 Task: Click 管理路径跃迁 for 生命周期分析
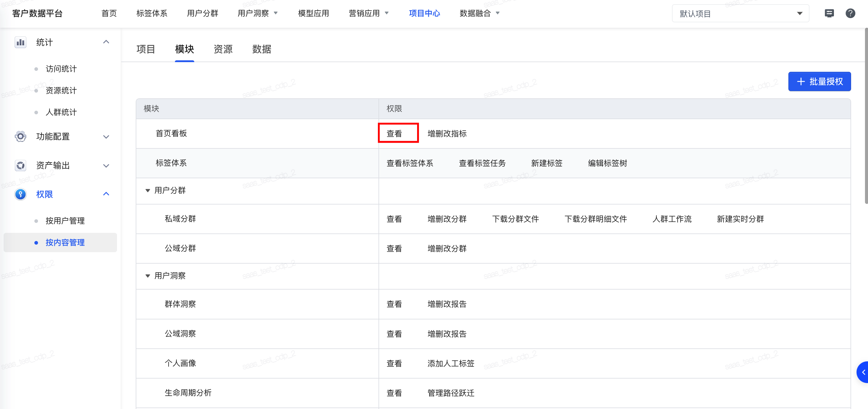tap(451, 393)
